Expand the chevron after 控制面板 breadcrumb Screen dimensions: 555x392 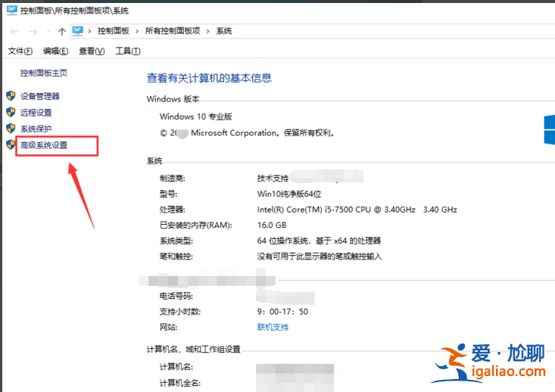coord(137,31)
